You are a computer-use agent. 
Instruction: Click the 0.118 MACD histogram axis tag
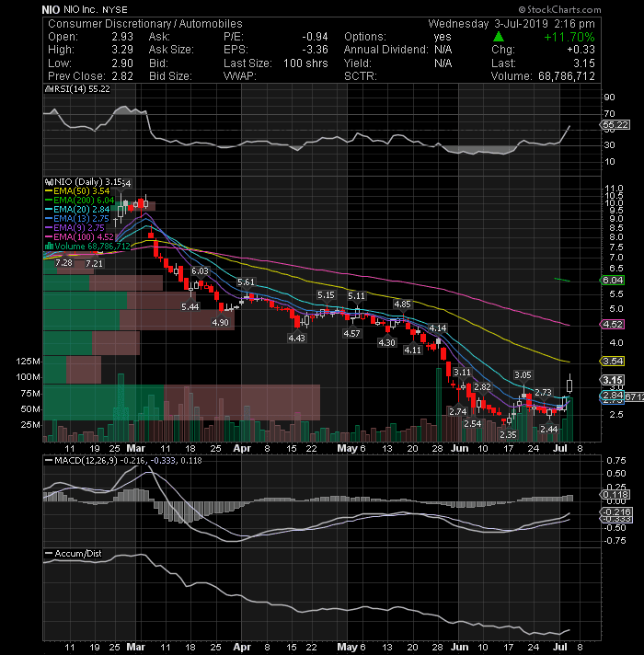(x=615, y=495)
